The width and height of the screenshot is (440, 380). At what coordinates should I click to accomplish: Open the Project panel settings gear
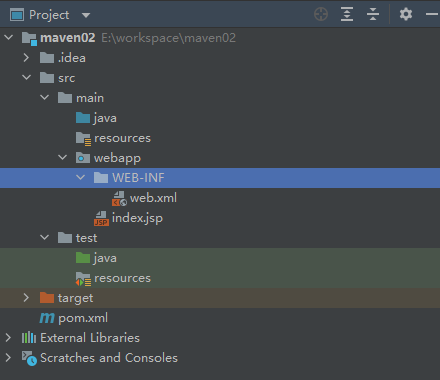pyautogui.click(x=406, y=15)
